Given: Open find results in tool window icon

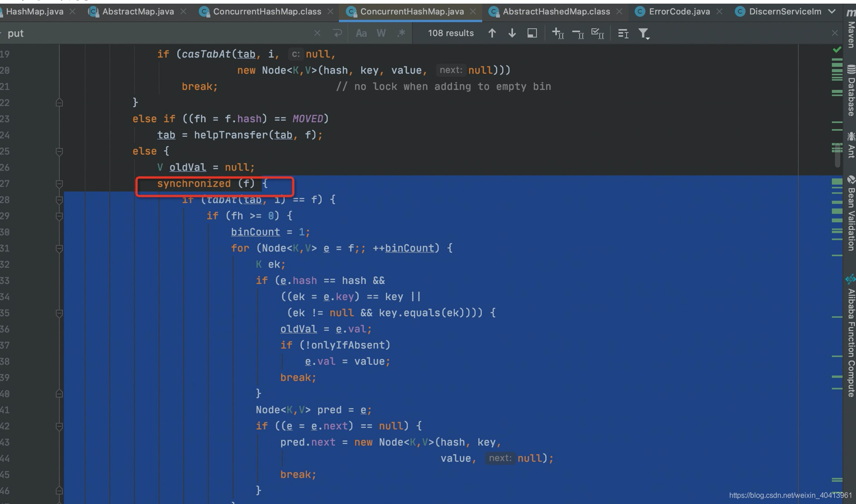Looking at the screenshot, I should tap(623, 33).
